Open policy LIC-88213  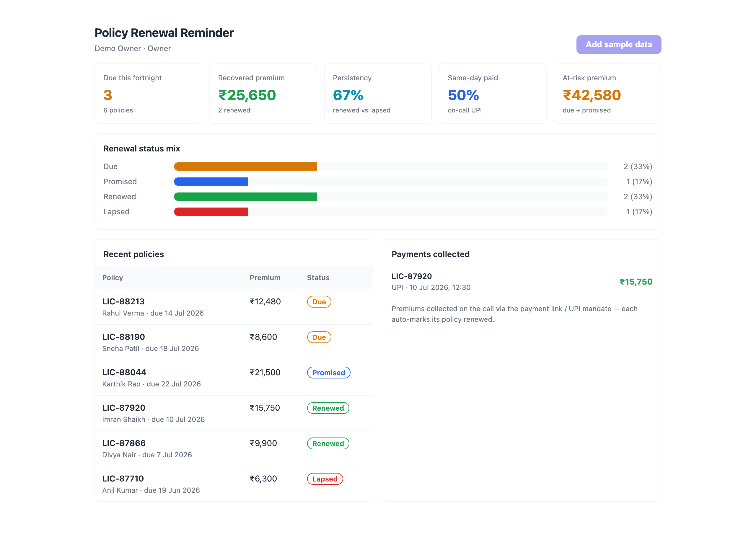(x=123, y=301)
